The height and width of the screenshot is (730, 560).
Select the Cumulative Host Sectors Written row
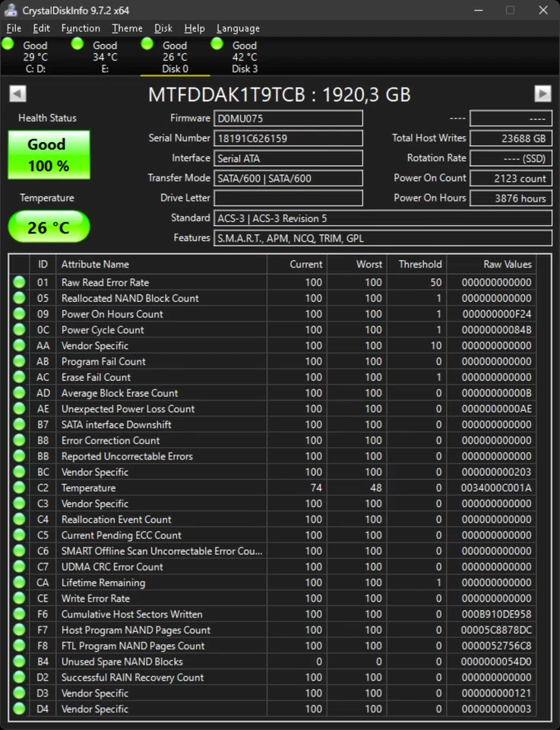pyautogui.click(x=273, y=614)
